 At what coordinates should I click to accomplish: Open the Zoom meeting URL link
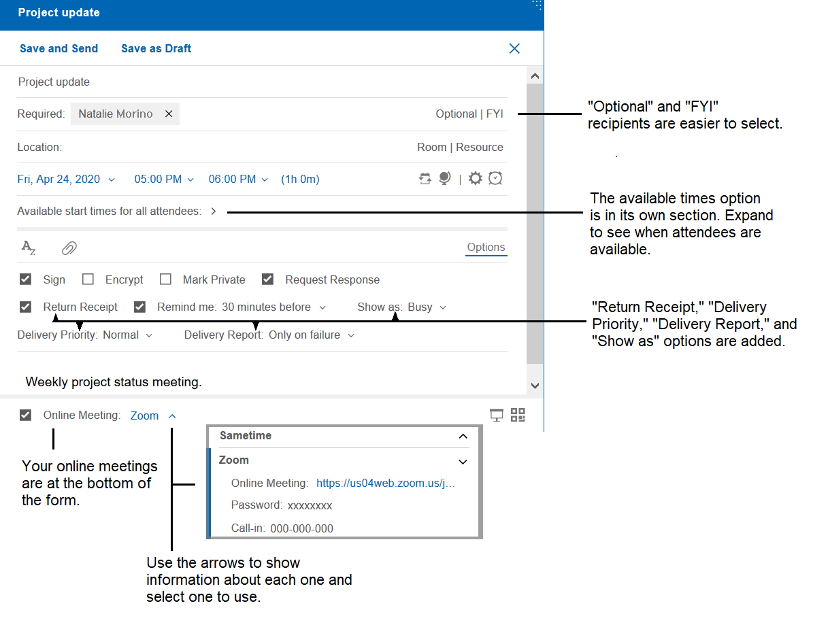coord(385,484)
